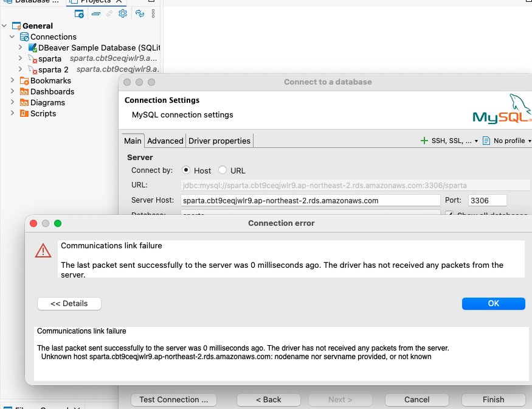Click the Bookmarks folder icon
The image size is (532, 409).
[24, 80]
